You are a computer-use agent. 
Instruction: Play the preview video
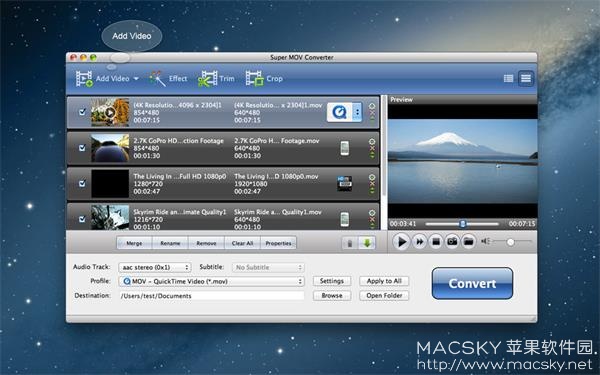coord(401,241)
